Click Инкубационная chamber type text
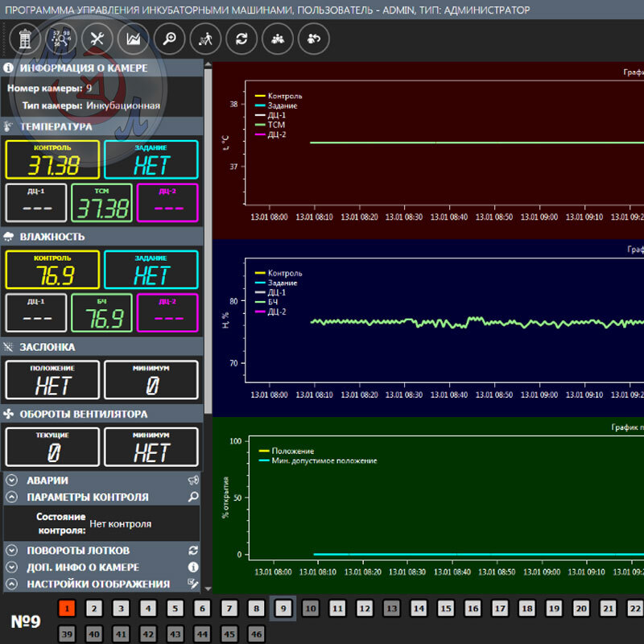The width and height of the screenshot is (644, 644). click(x=123, y=105)
